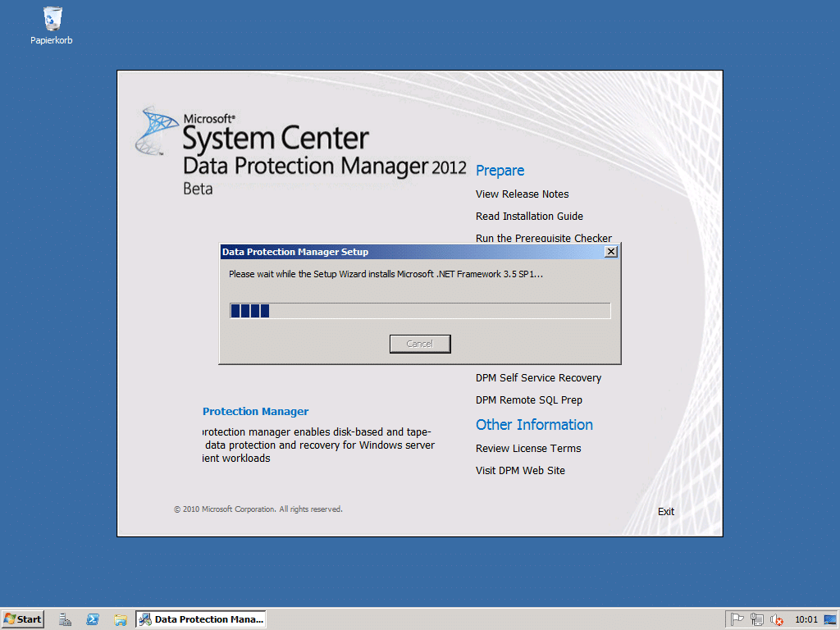The height and width of the screenshot is (630, 840).
Task: Click the system clock showing 10:01
Action: tap(806, 619)
